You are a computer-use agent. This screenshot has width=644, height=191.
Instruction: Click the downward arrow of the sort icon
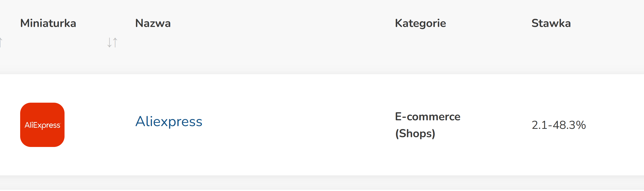tap(109, 43)
